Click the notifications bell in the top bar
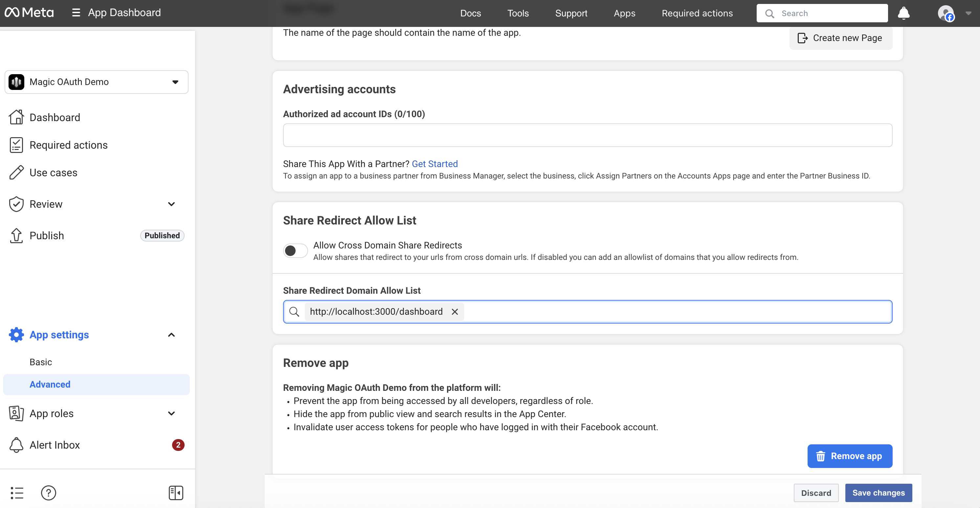The height and width of the screenshot is (508, 980). (x=903, y=13)
